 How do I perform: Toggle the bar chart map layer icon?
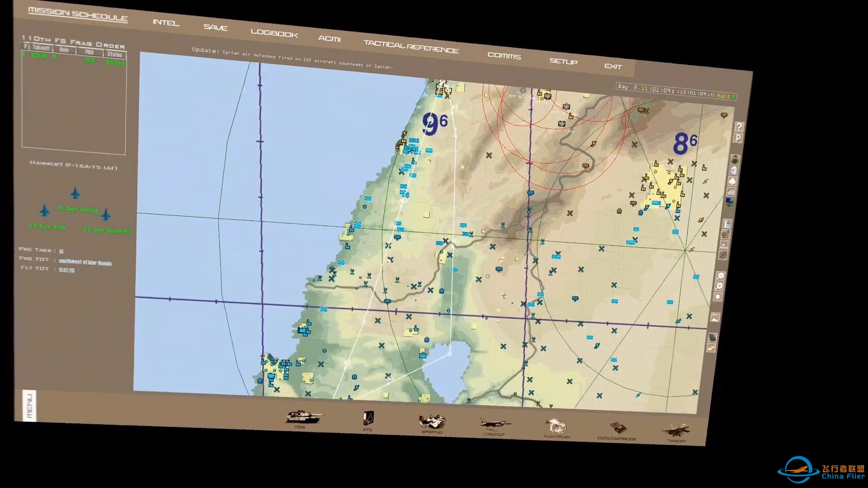click(731, 192)
